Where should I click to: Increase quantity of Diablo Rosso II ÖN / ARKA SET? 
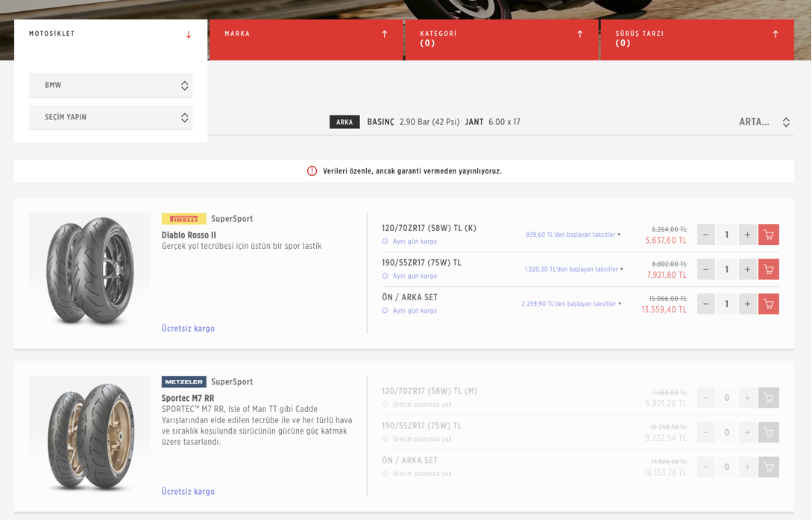(x=747, y=304)
